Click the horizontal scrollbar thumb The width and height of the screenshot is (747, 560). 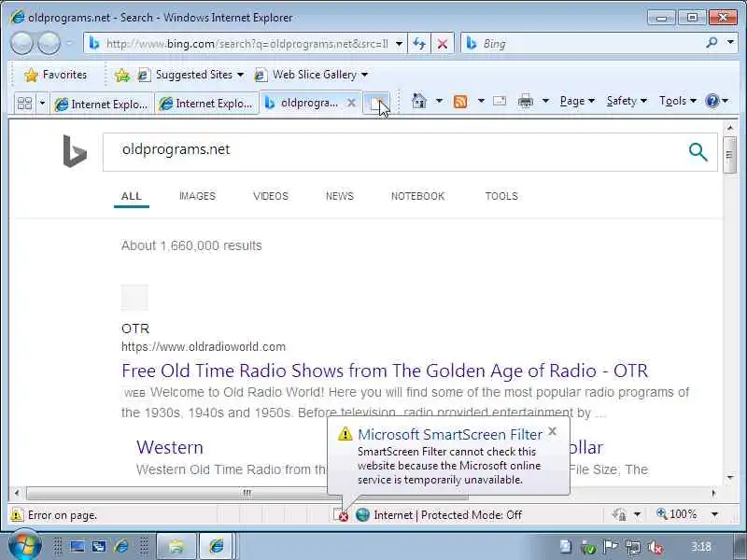tap(247, 493)
